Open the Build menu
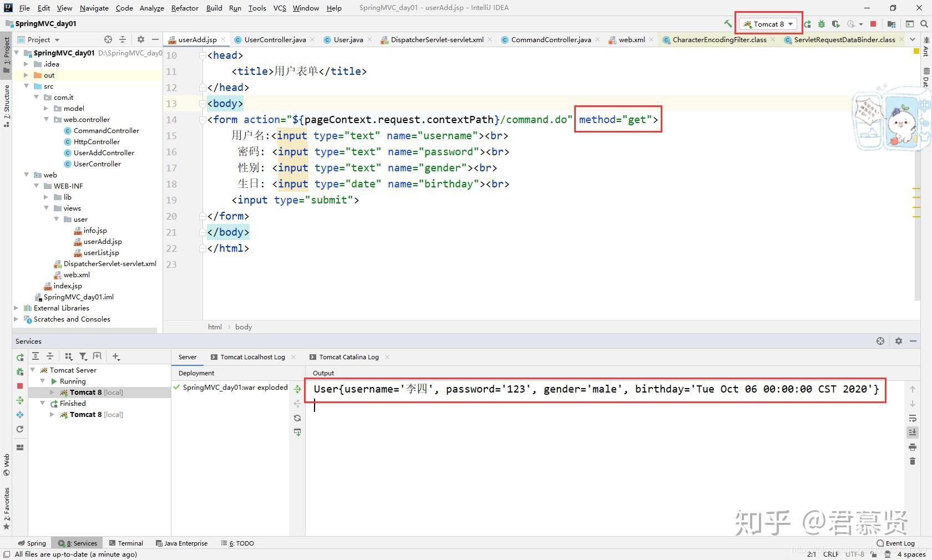 [214, 8]
